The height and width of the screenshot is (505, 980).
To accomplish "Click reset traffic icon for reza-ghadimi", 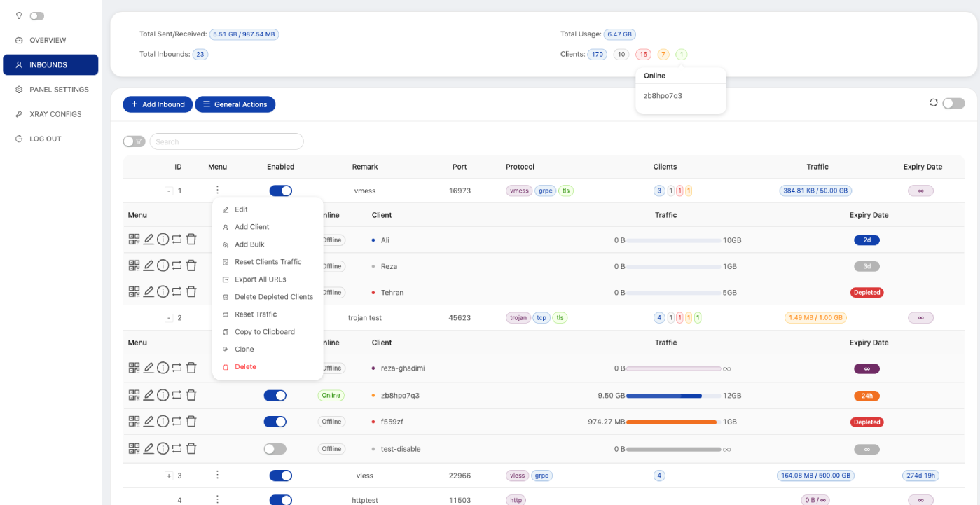I will point(177,368).
